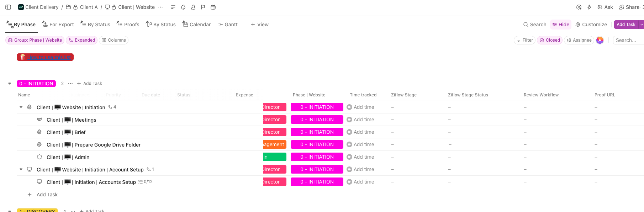Collapse Website | Initiation subtasks
The height and width of the screenshot is (212, 644).
pos(21,107)
